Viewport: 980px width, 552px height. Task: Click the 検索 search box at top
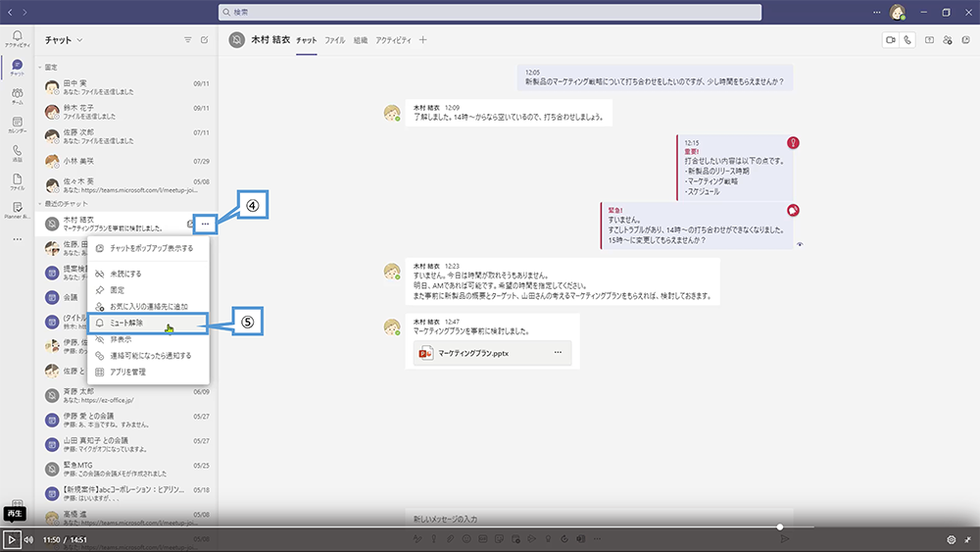click(x=490, y=12)
